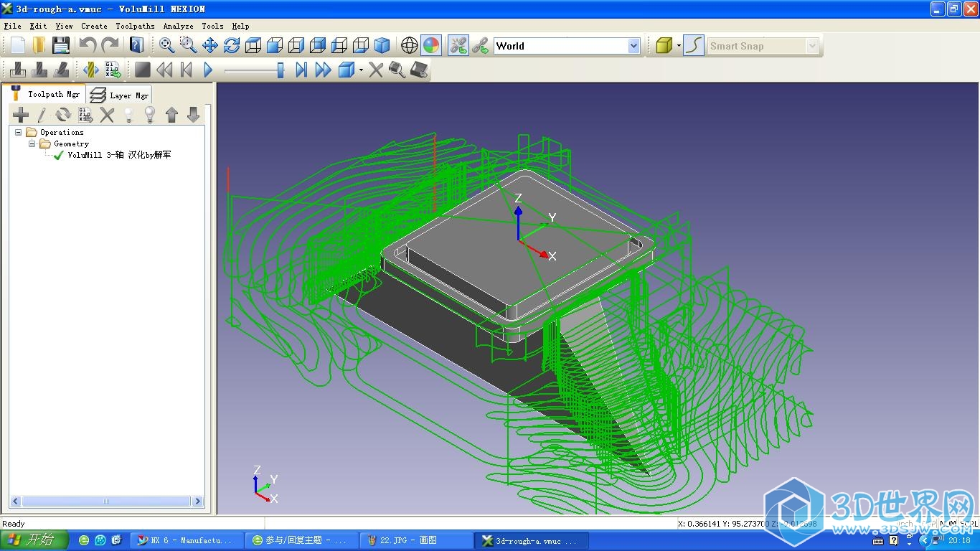Activate the pan arrows tool
Viewport: 980px width, 551px height.
tap(209, 45)
